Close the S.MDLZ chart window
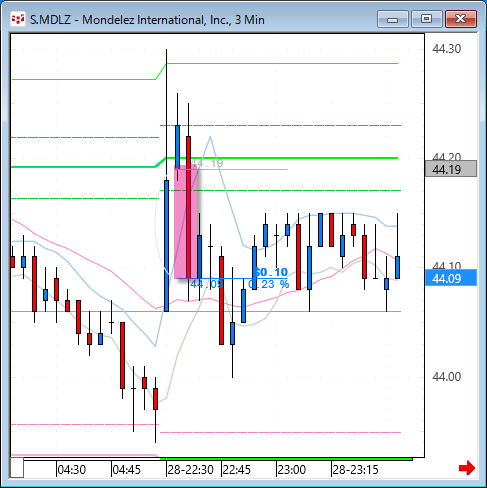The width and height of the screenshot is (487, 488). point(461,19)
